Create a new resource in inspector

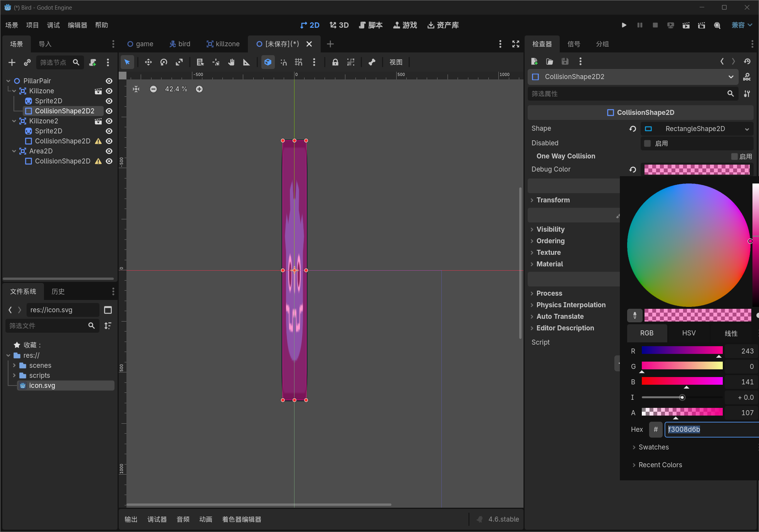tap(534, 61)
